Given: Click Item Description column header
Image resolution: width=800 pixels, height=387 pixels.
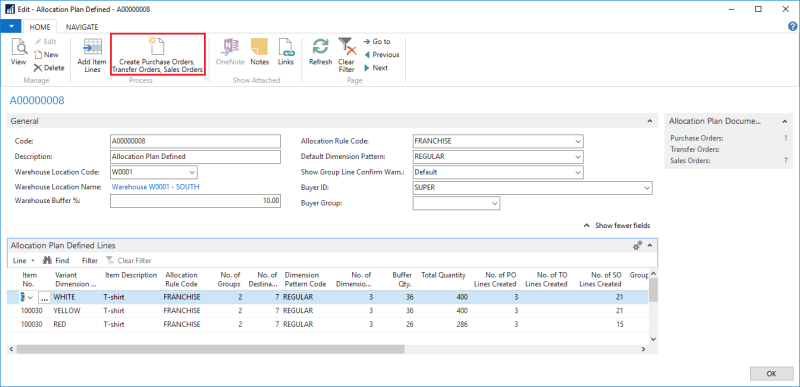Looking at the screenshot, I should tap(131, 275).
